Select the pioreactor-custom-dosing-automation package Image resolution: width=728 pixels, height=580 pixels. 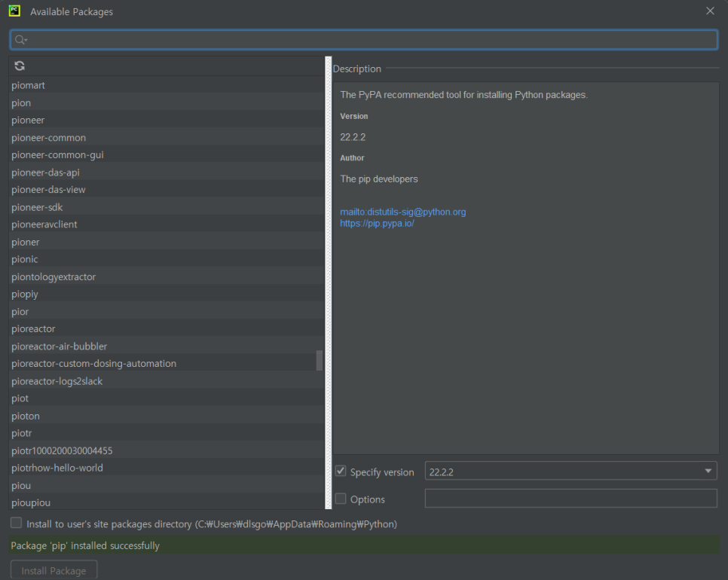[167, 364]
